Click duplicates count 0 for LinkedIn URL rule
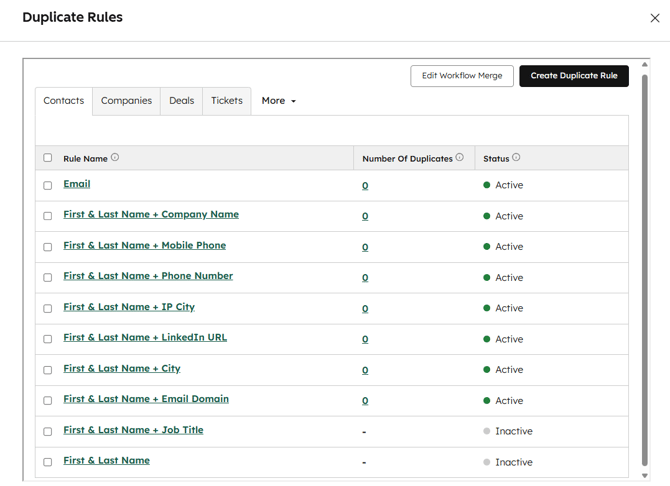Image resolution: width=670 pixels, height=486 pixels. coord(365,339)
